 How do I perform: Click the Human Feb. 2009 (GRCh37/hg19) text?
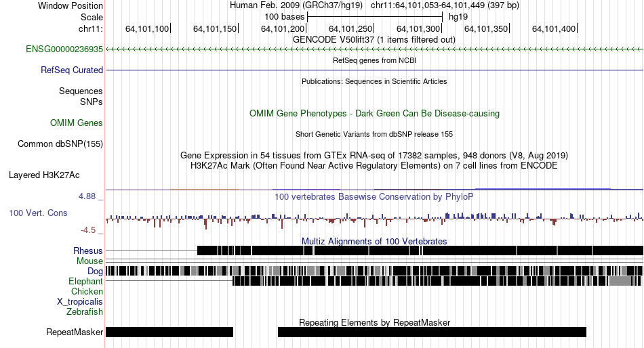(296, 5)
